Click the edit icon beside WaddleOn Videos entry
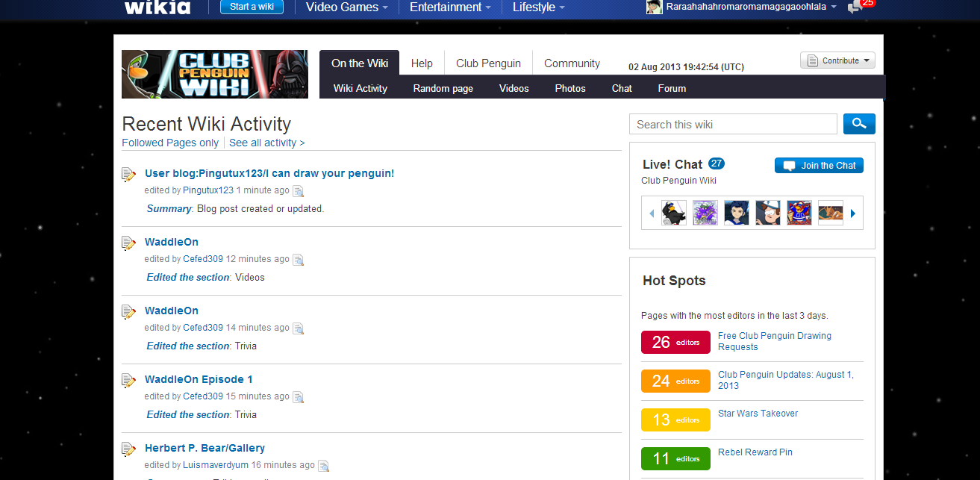 pos(129,243)
